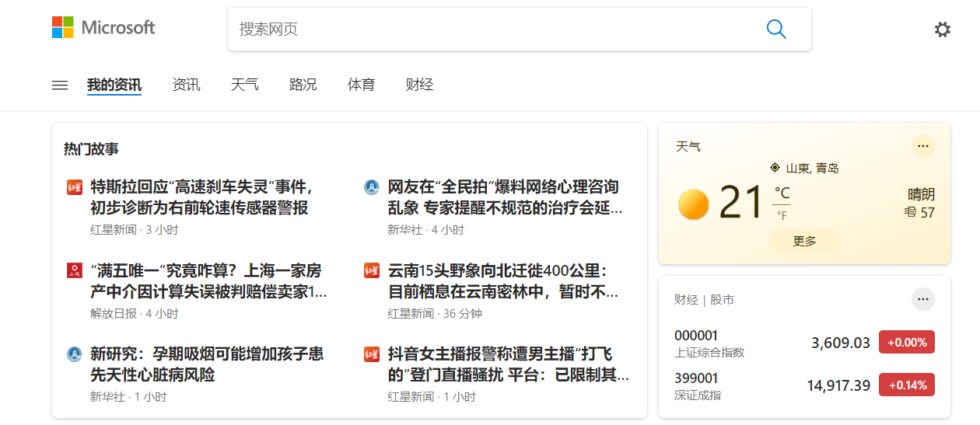Select the 体育 tab
Image resolution: width=980 pixels, height=425 pixels.
[x=361, y=85]
